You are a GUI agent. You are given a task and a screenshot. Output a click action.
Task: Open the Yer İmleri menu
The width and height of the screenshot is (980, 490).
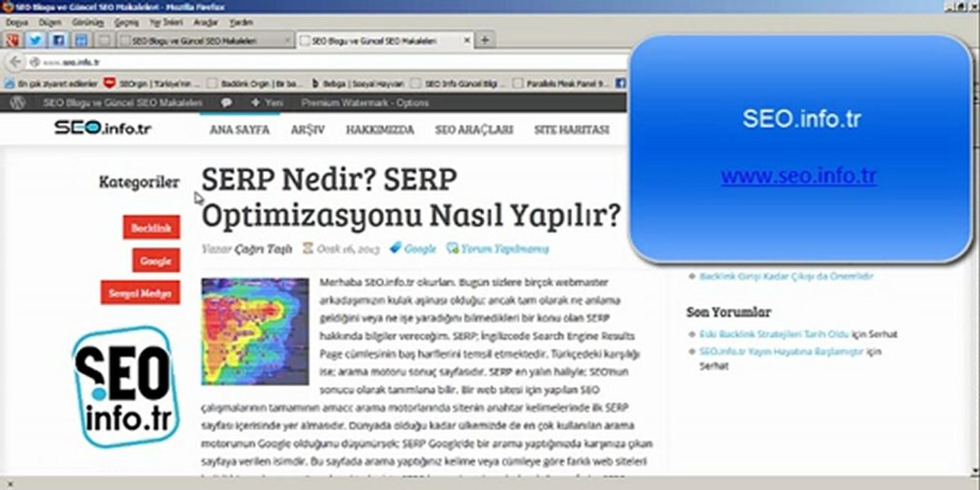coord(166,22)
